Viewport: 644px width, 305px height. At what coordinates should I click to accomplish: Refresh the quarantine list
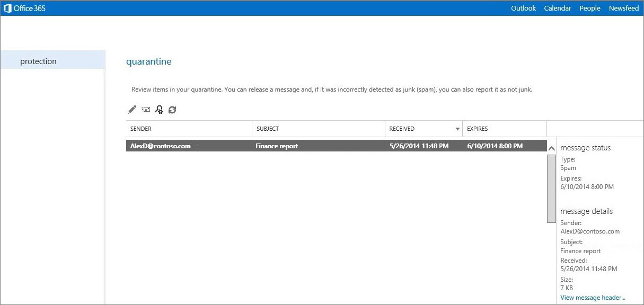click(172, 110)
